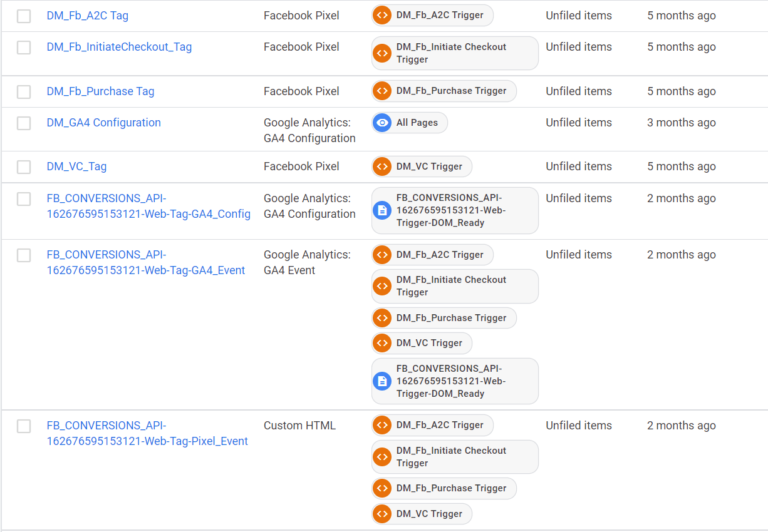The height and width of the screenshot is (532, 768).
Task: Click the DOM_Ready trigger document icon in the GA4_Event row
Action: tap(382, 381)
